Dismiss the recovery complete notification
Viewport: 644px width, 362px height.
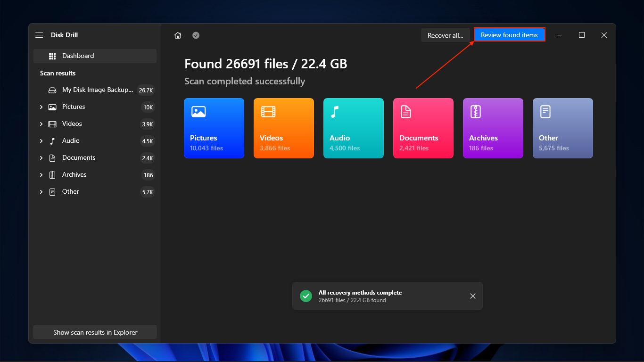click(473, 296)
